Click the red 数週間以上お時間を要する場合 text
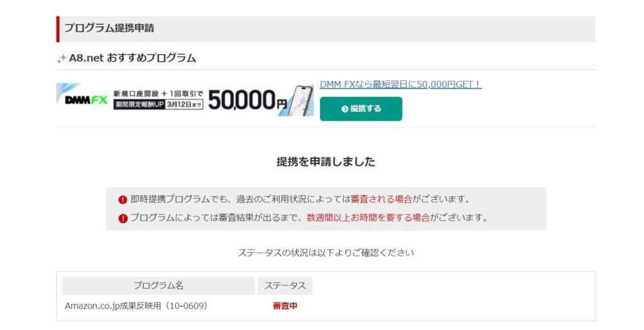Image resolution: width=644 pixels, height=330 pixels. [369, 218]
